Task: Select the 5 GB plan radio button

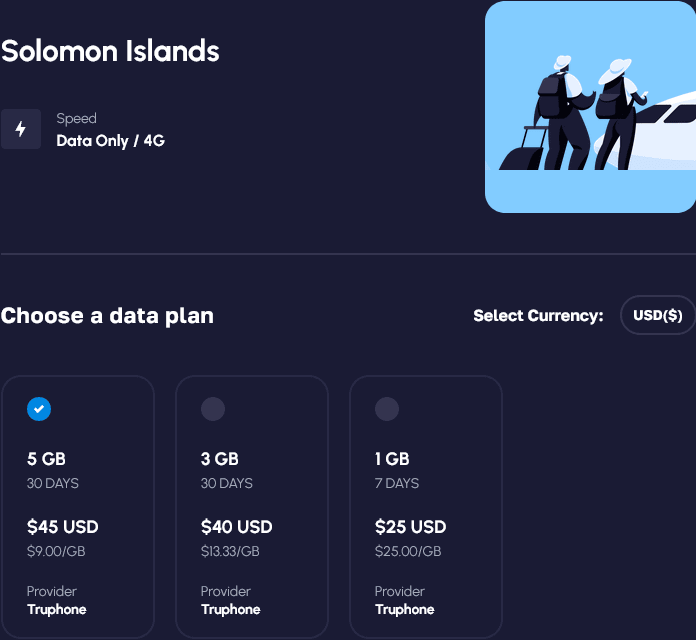Action: tap(39, 408)
